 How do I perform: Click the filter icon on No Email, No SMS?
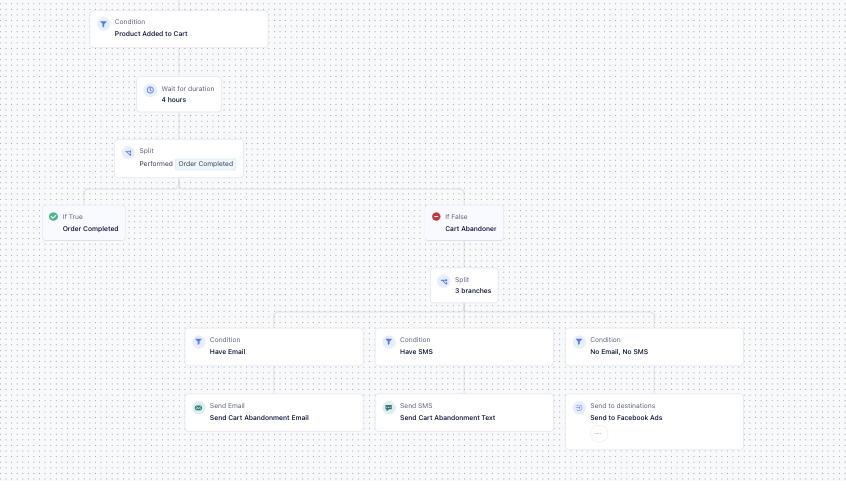tap(578, 342)
